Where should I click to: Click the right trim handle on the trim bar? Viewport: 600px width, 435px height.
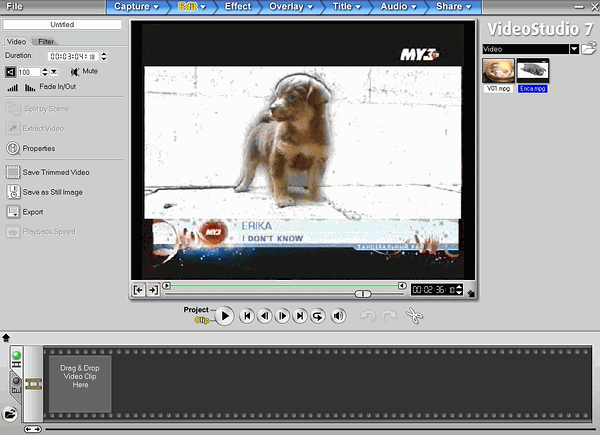(402, 285)
